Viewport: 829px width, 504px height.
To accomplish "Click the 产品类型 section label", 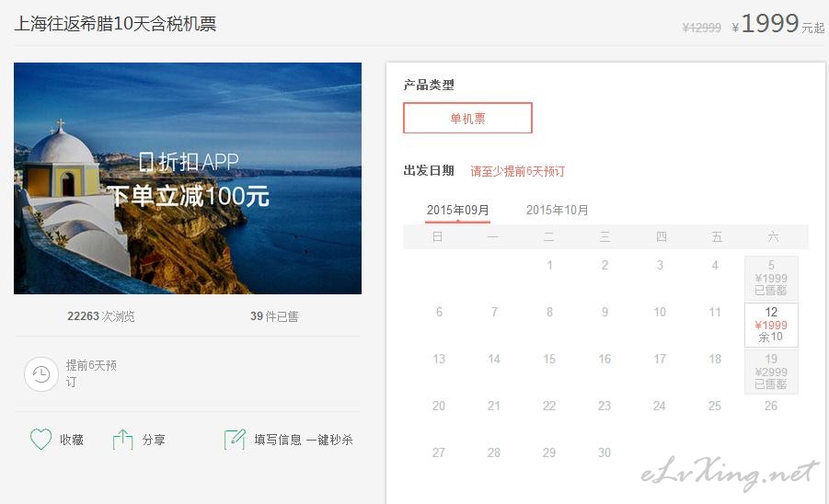I will point(429,85).
